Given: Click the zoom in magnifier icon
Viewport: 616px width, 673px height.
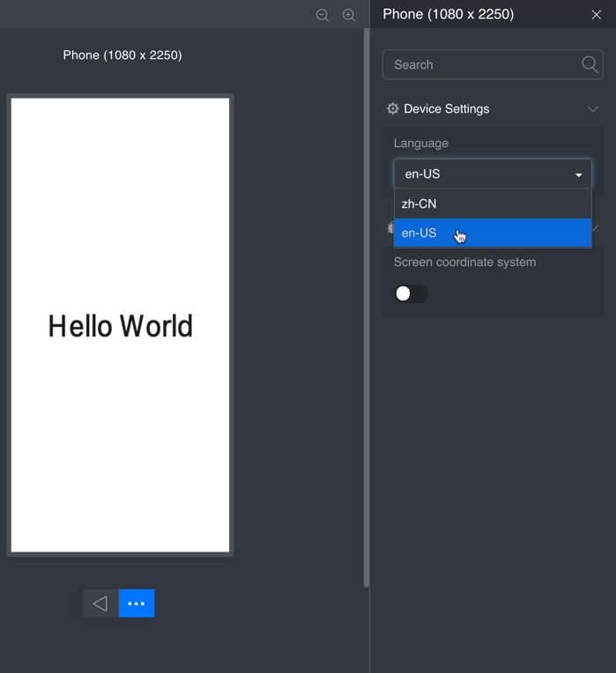Looking at the screenshot, I should coord(349,15).
